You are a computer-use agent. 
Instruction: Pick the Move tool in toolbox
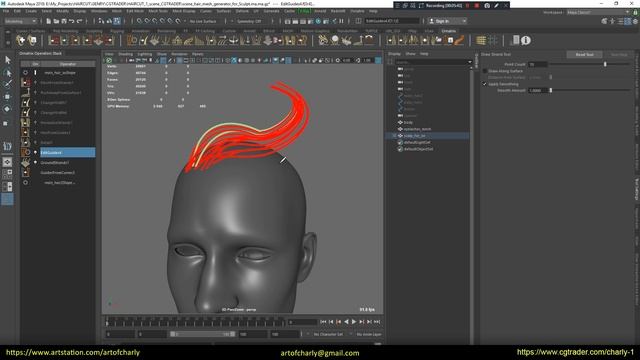coord(7,97)
